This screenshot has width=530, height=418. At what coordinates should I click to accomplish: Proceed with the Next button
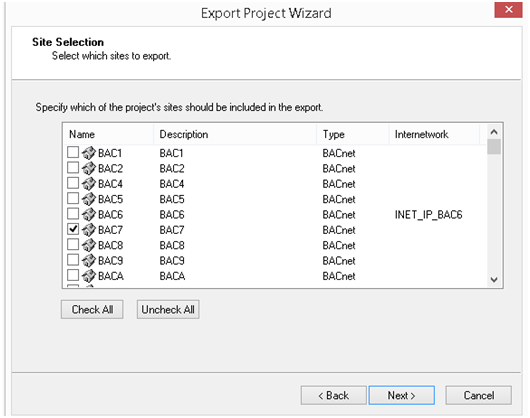click(x=402, y=395)
